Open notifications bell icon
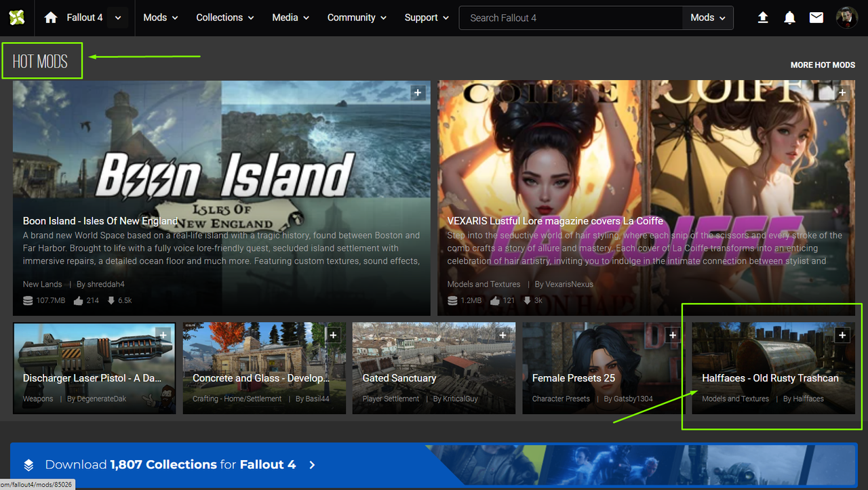The height and width of the screenshot is (490, 868). click(x=789, y=18)
